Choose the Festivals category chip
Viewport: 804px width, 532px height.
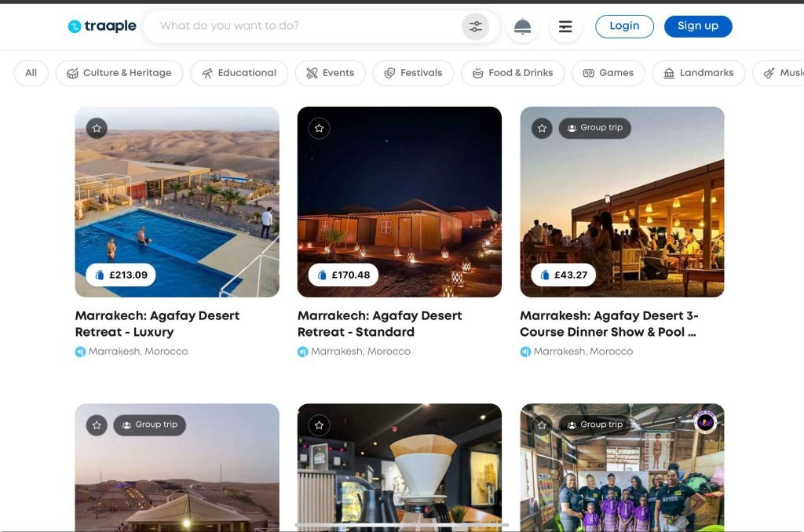pyautogui.click(x=413, y=73)
